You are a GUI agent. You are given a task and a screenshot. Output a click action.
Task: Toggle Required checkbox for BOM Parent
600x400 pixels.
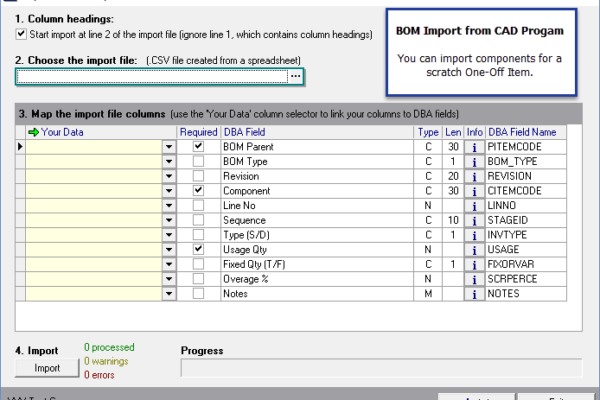click(198, 147)
